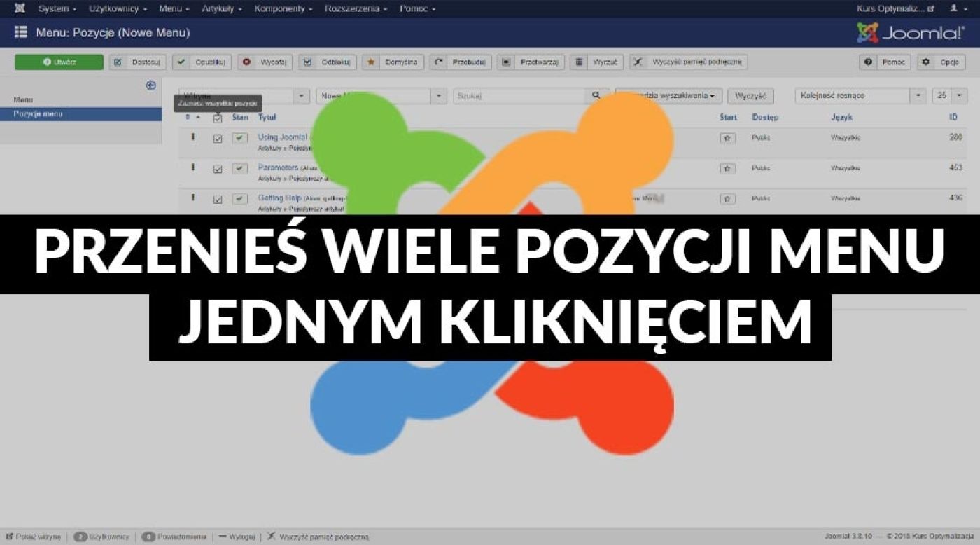Toggle the select-all checkbox in header
The image size is (980, 545).
(x=218, y=118)
